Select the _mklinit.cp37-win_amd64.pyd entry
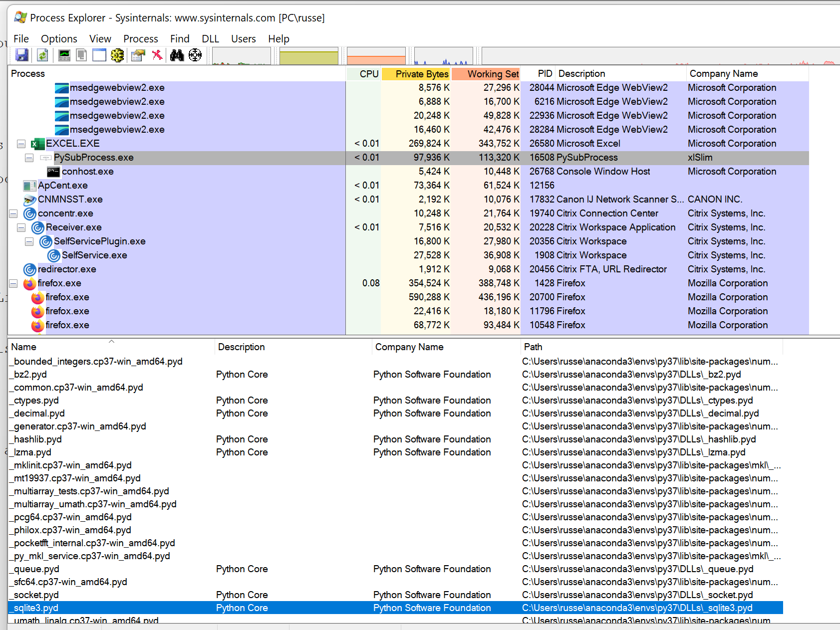 pyautogui.click(x=395, y=465)
